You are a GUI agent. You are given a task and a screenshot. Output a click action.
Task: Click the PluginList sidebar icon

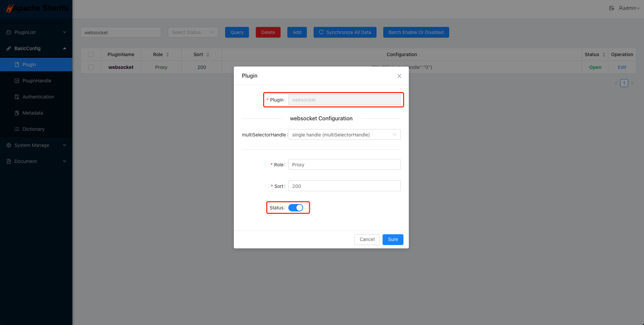coord(9,32)
